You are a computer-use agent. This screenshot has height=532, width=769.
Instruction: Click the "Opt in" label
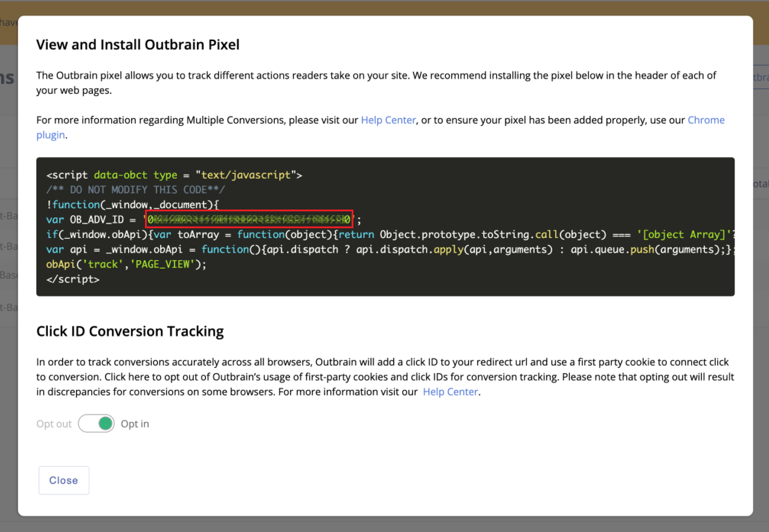point(135,424)
